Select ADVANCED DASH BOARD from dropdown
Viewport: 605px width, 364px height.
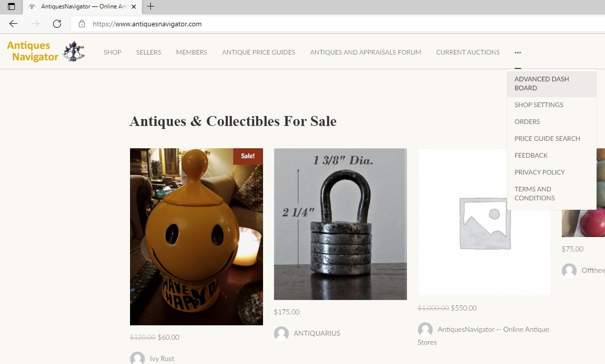552,83
